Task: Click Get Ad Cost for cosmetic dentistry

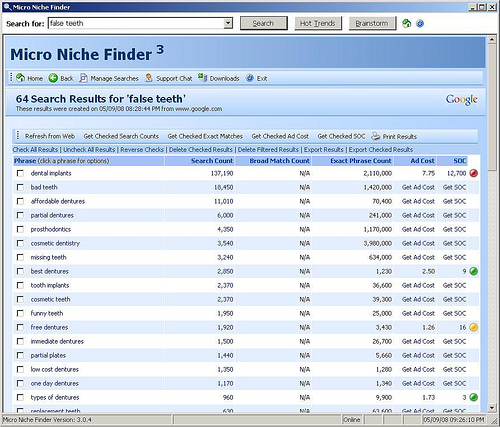Action: [418, 243]
